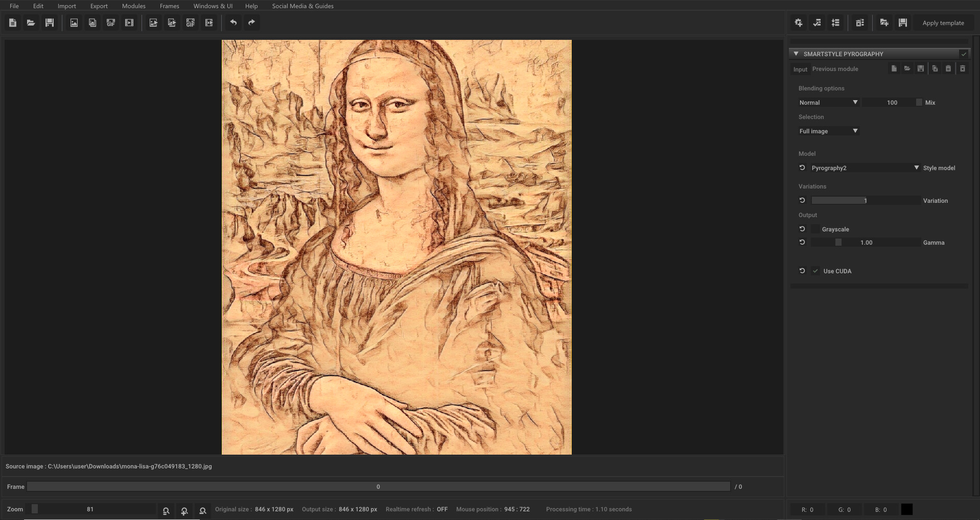Open the Full image selection dropdown
This screenshot has width=980, height=520.
coord(828,131)
